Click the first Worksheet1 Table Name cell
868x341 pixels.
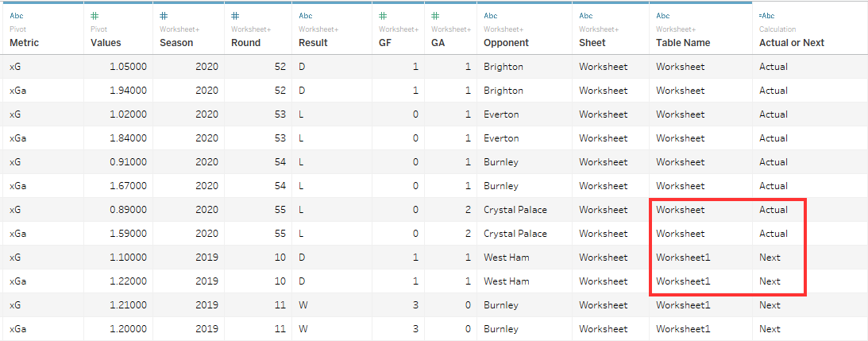tap(683, 258)
